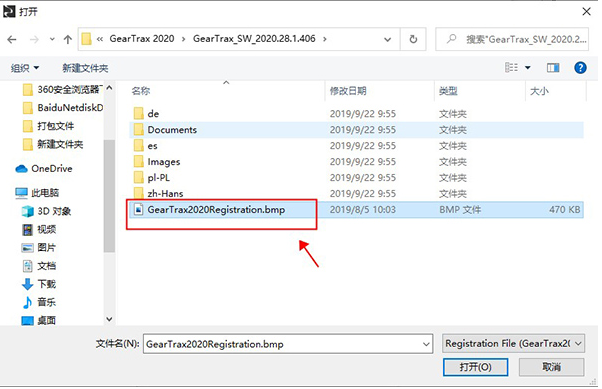The image size is (602, 389).
Task: Select 新建文件夹 in the sidebar tree
Action: pos(53,144)
